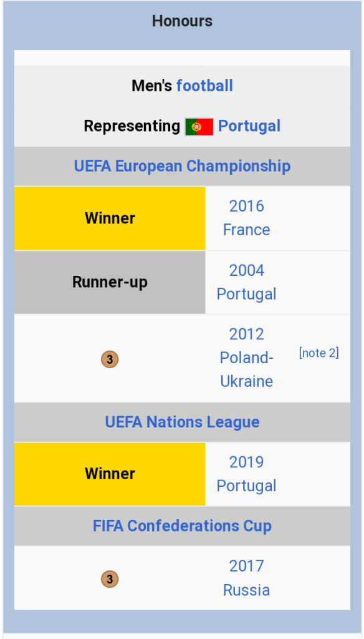Click the bronze medal icon for 2017 Russia
364x639 pixels.
tap(110, 579)
